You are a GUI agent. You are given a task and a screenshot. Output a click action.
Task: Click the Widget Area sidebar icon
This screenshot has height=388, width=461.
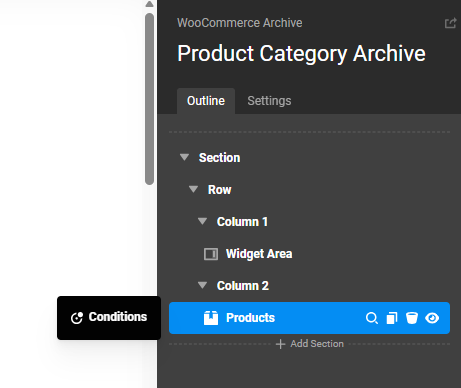point(211,254)
